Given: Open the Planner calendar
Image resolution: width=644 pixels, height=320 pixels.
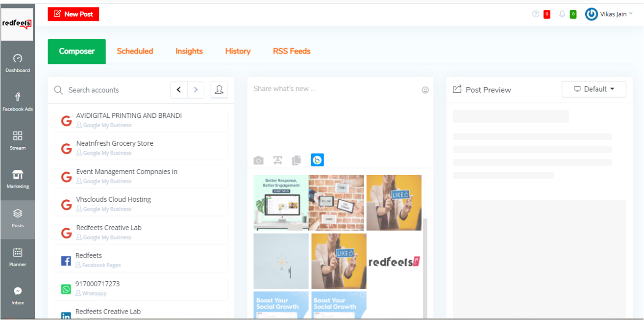Looking at the screenshot, I should coord(18,257).
